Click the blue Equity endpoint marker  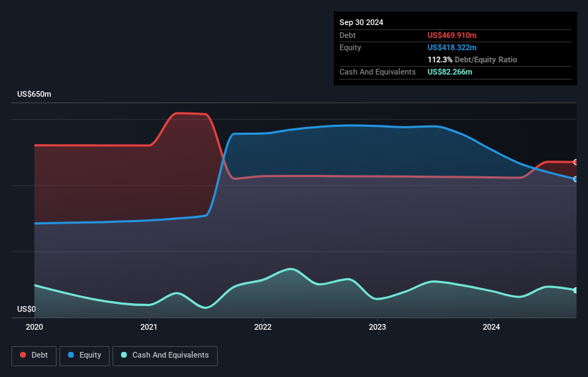[x=576, y=179]
